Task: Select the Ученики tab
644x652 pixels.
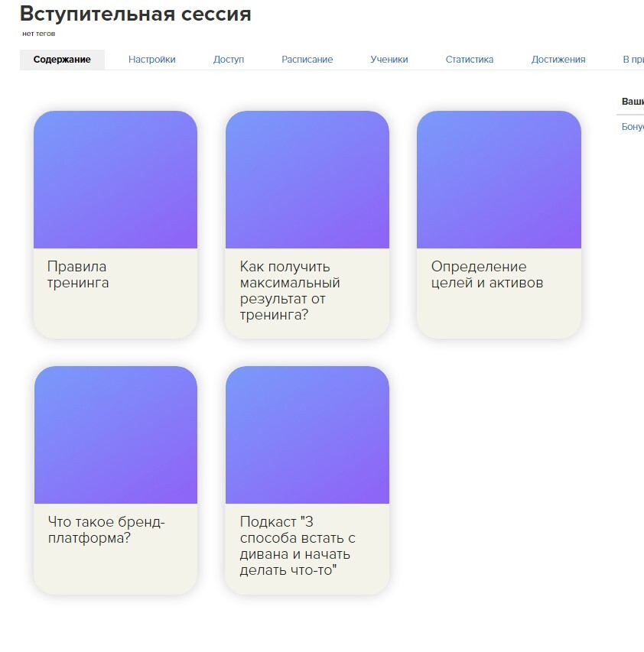Action: tap(389, 60)
